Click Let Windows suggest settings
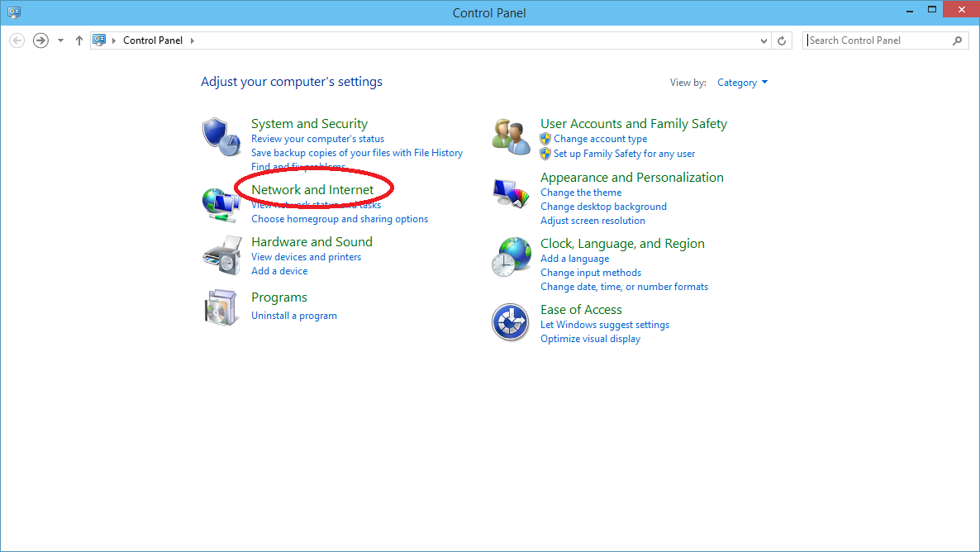This screenshot has width=980, height=552. coord(604,325)
